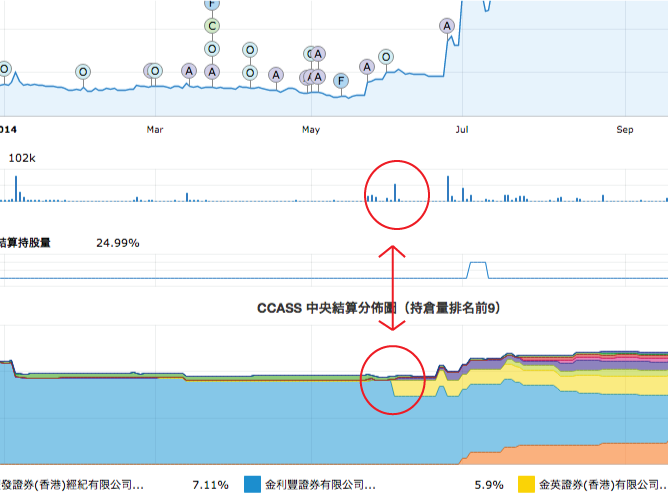Viewport: 668px width, 502px height.
Task: Click the F marker near May
Action: click(341, 80)
